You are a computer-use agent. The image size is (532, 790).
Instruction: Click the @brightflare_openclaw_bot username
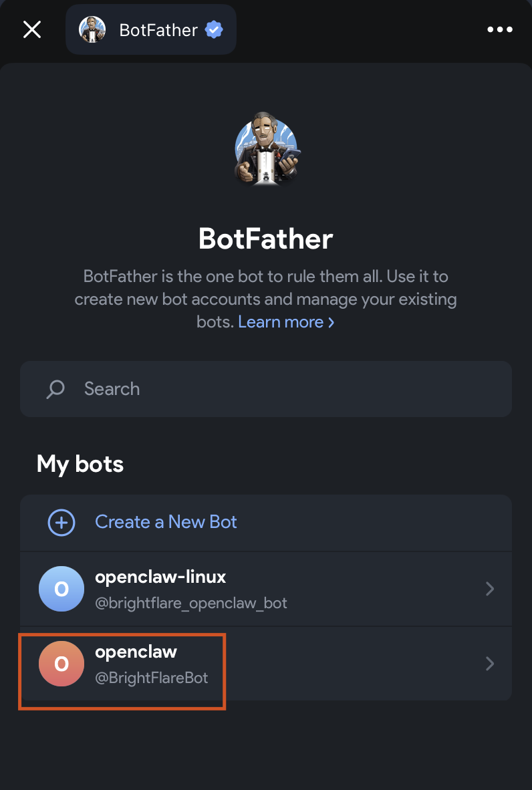(x=191, y=603)
